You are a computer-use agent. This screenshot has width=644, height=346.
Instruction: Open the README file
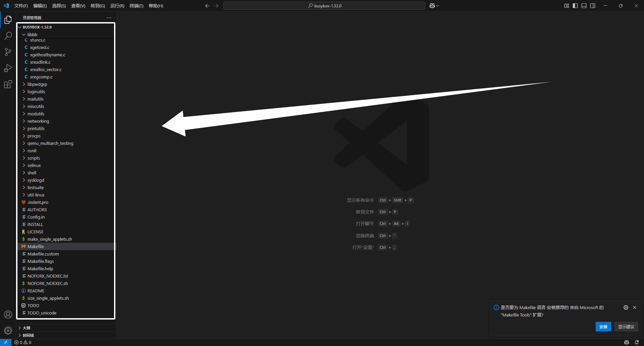click(x=66, y=291)
